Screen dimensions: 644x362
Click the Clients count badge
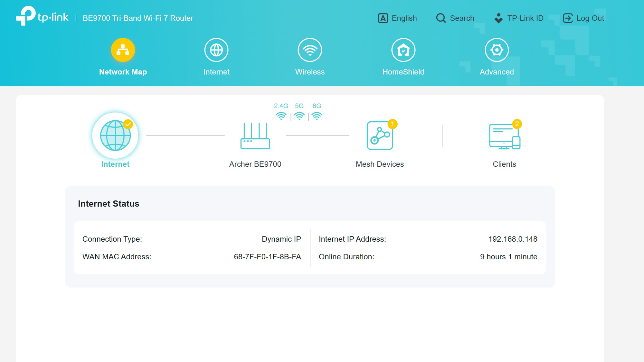point(517,124)
